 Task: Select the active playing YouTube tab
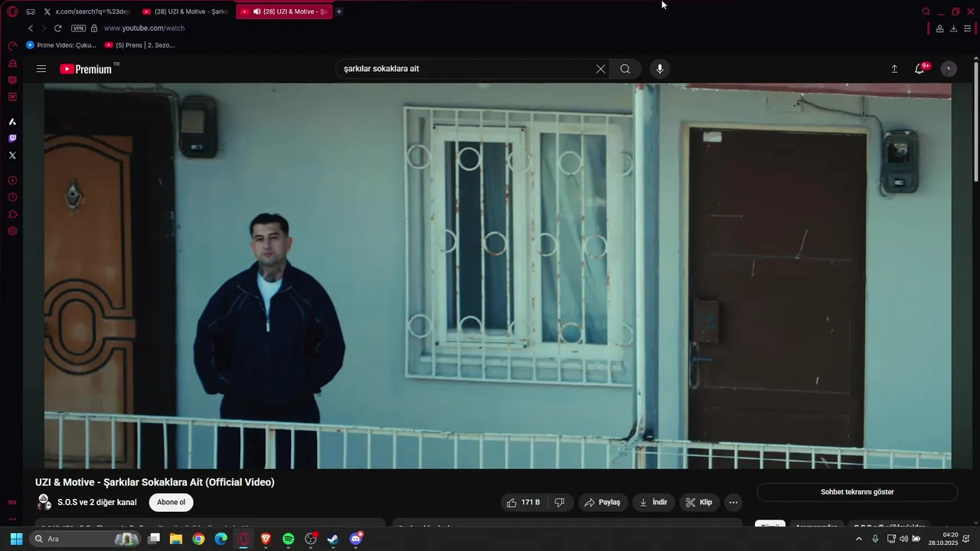pyautogui.click(x=284, y=11)
